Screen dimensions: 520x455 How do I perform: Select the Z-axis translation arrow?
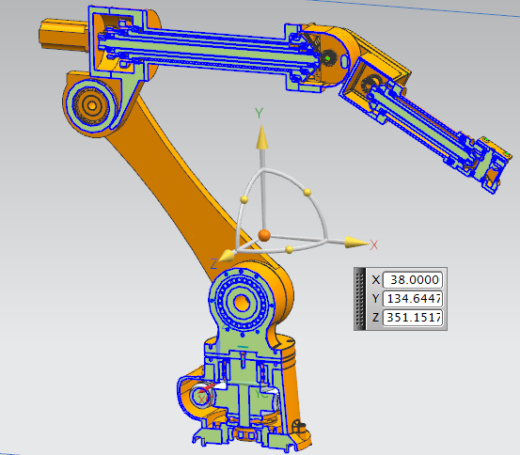pos(226,256)
